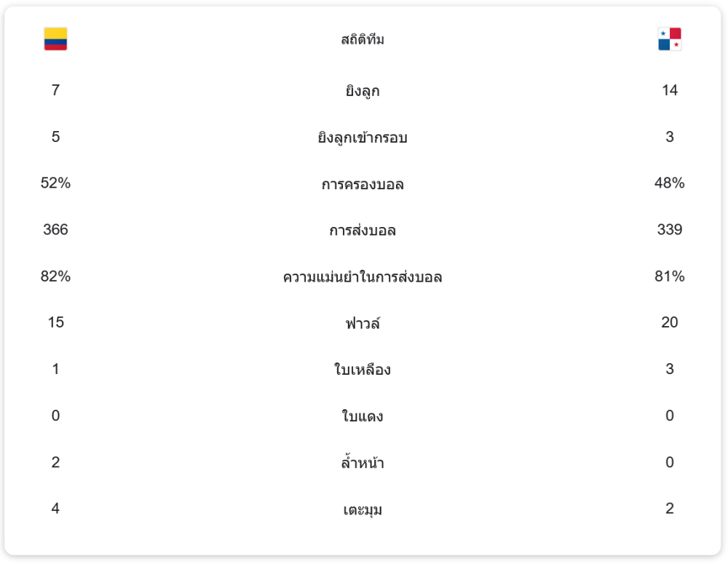
Task: Click the Panama flag icon
Action: tap(669, 39)
